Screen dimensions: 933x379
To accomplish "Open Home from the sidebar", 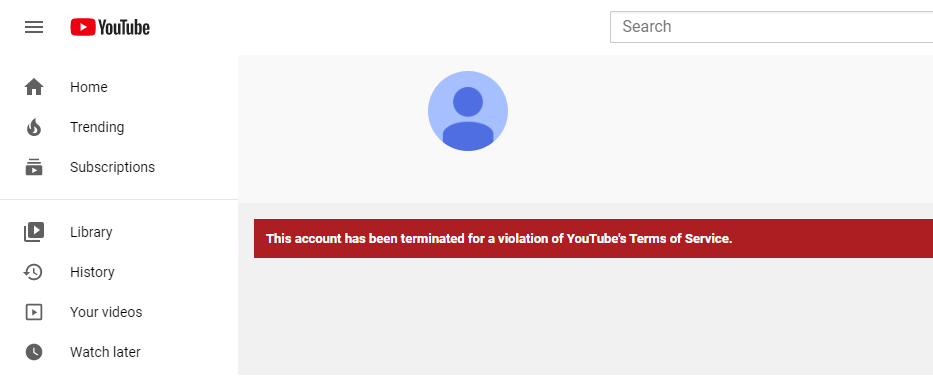I will (x=119, y=87).
